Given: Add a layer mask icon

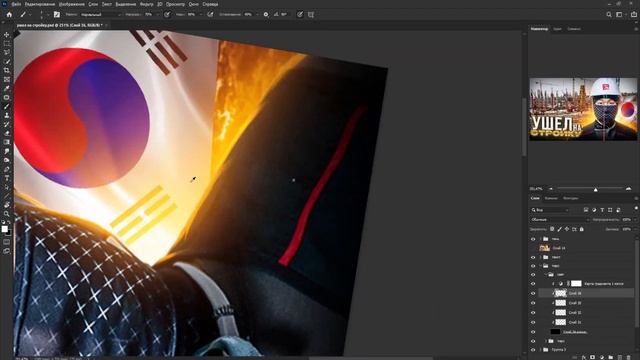Looking at the screenshot, I should 593,358.
